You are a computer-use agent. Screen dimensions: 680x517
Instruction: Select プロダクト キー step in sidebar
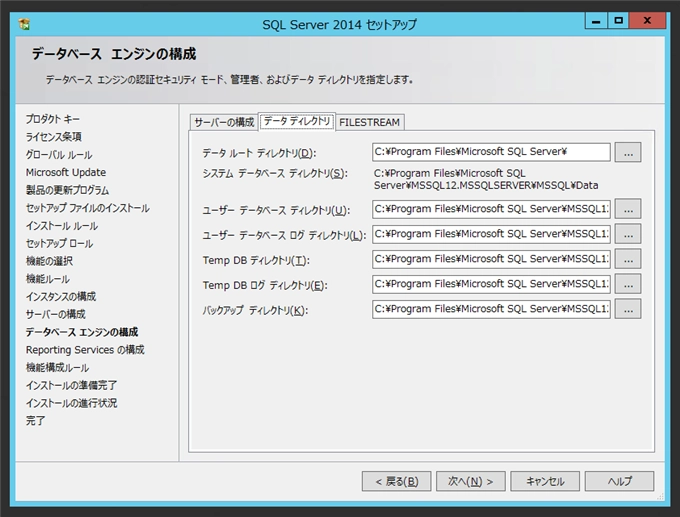52,119
